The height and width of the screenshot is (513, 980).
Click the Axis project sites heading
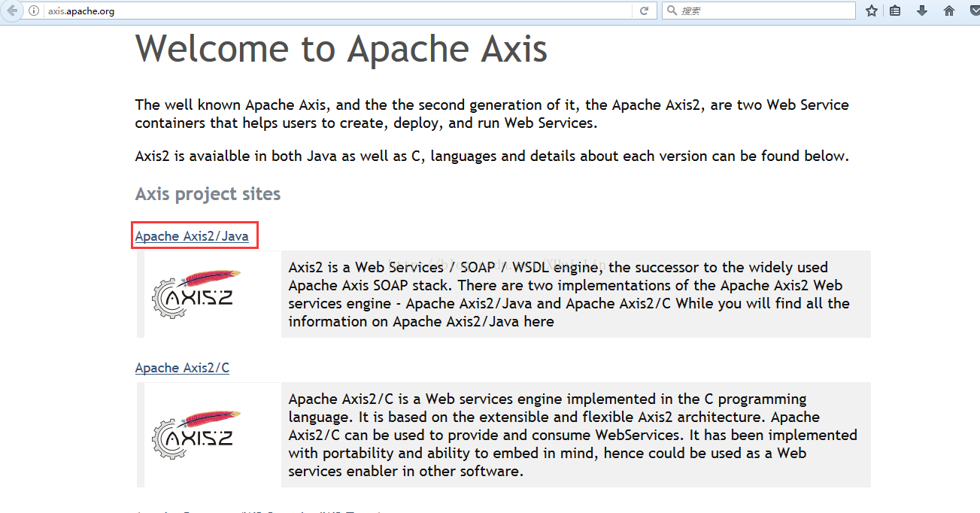click(208, 194)
